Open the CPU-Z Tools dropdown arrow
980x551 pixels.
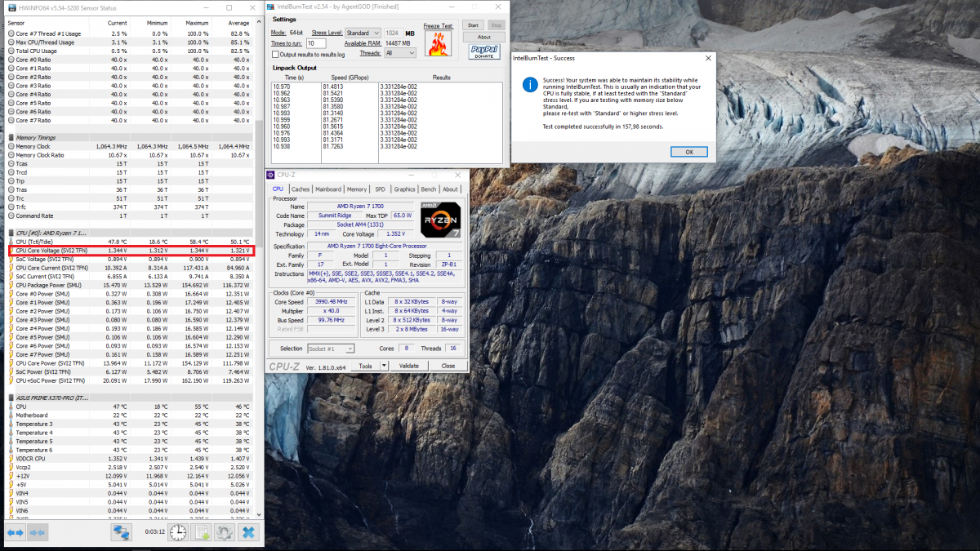coord(384,366)
